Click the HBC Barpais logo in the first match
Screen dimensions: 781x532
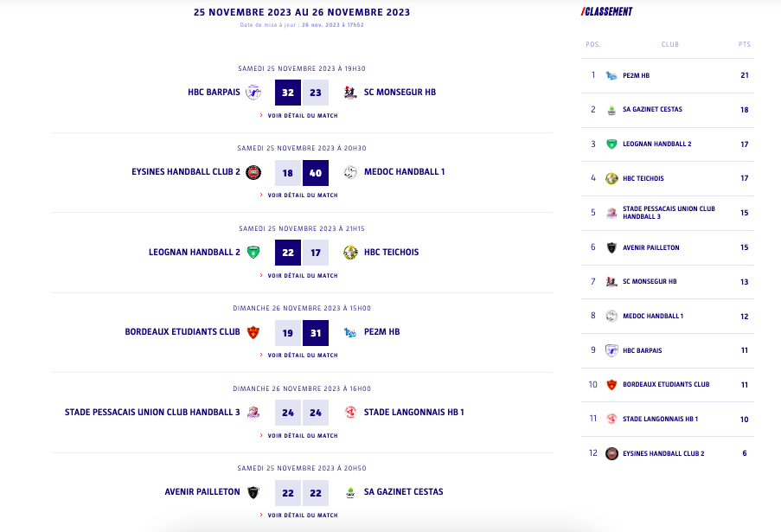[253, 93]
